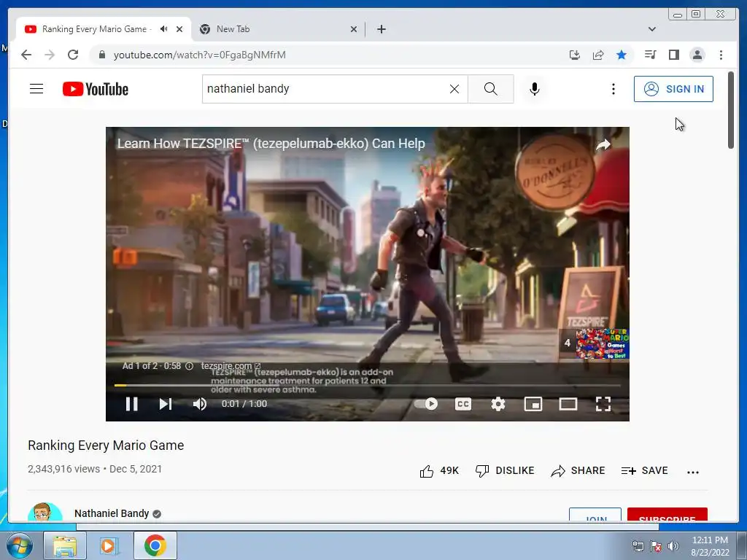The height and width of the screenshot is (560, 747).
Task: Open Windows Explorer from the taskbar
Action: [x=65, y=545]
